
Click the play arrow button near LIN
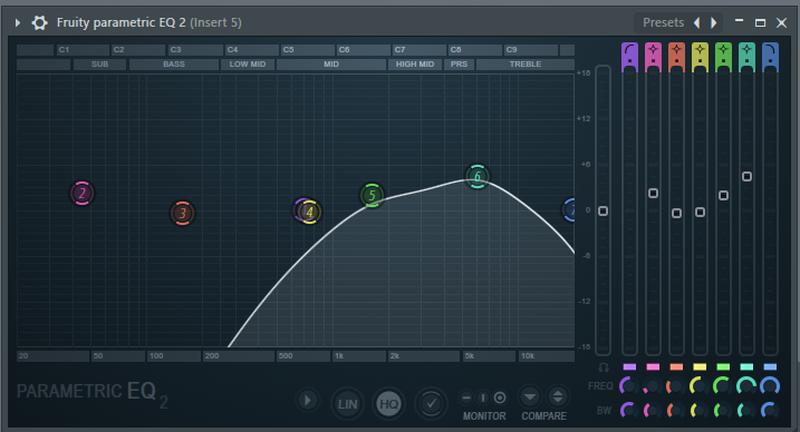[x=308, y=401]
